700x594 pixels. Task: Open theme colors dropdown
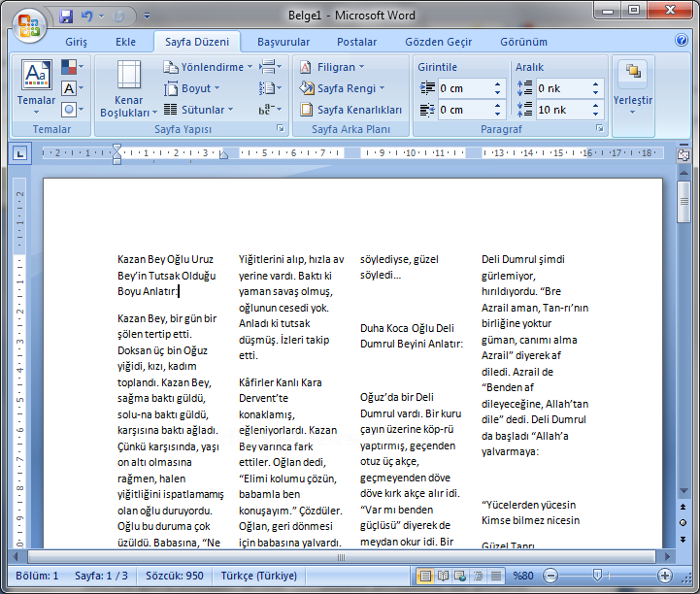click(72, 67)
